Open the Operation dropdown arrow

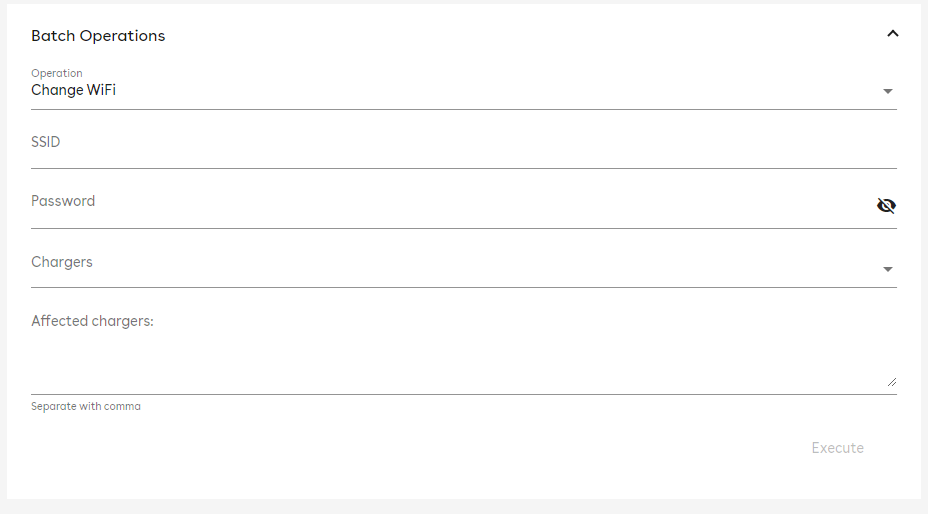point(888,91)
